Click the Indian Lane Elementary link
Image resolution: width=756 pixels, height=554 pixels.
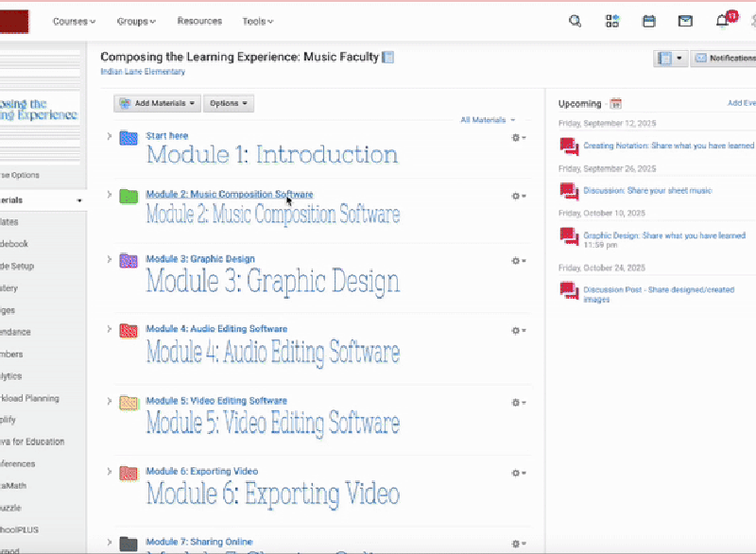click(143, 72)
